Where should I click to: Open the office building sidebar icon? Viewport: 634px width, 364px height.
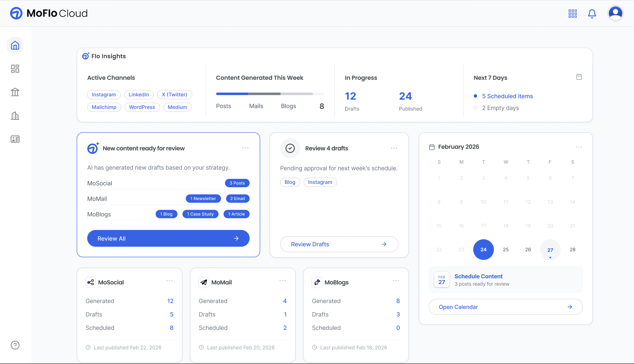(x=15, y=115)
